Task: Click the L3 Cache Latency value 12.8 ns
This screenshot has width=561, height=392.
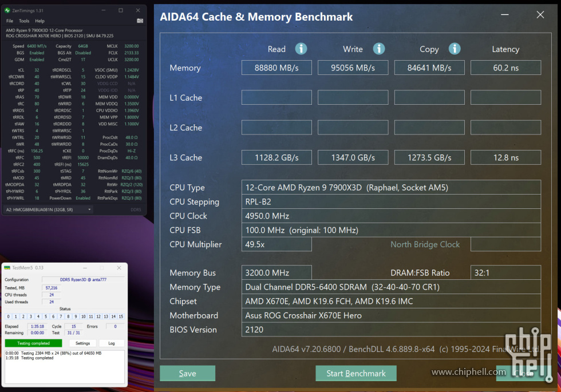Action: [505, 157]
